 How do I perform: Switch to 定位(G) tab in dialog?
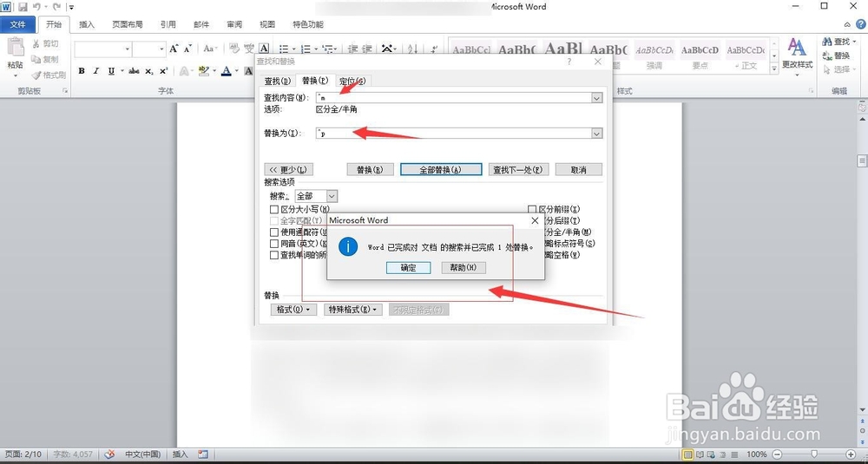[x=352, y=82]
